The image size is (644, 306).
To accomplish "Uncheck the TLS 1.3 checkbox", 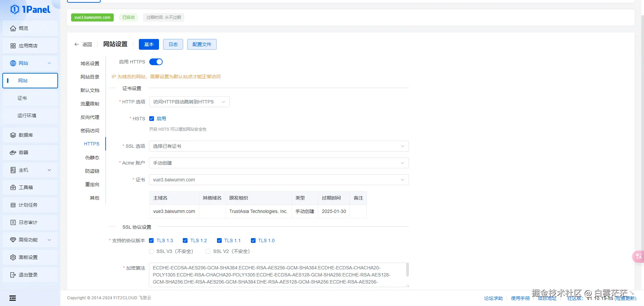I will (151, 241).
